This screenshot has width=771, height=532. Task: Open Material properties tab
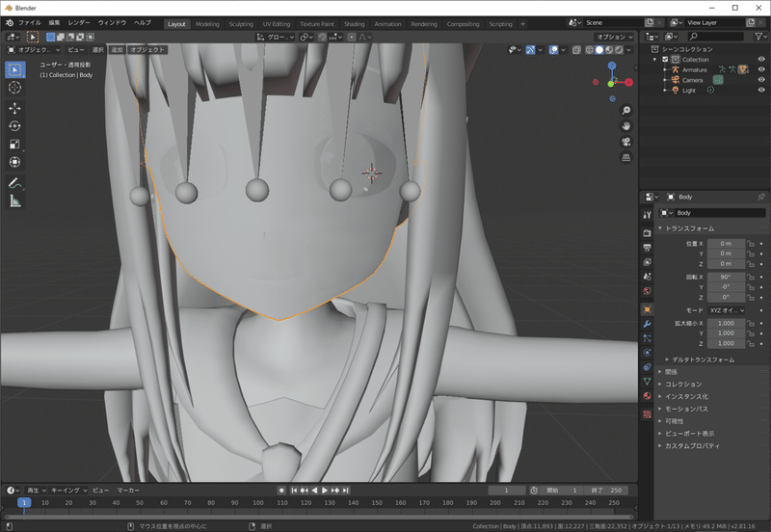point(647,396)
